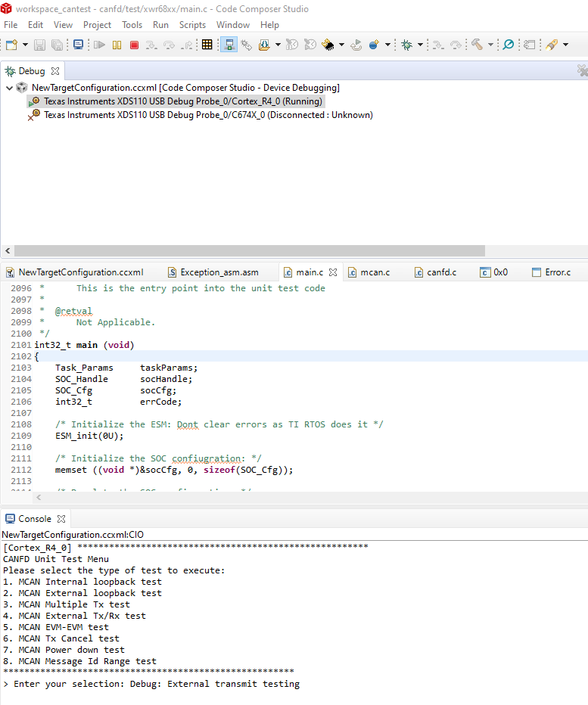Open the Window menu
Viewport: 588px width, 705px height.
[233, 25]
